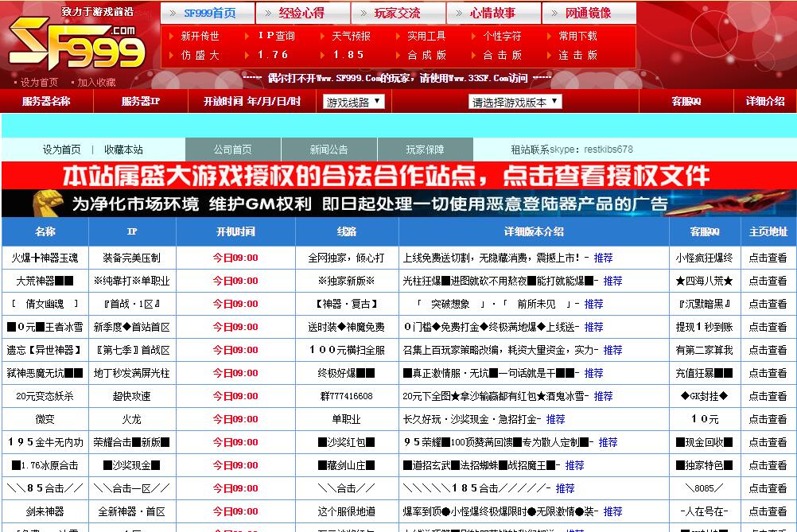The height and width of the screenshot is (532, 797).
Task: Select the 微变 server name
Action: coord(45,419)
